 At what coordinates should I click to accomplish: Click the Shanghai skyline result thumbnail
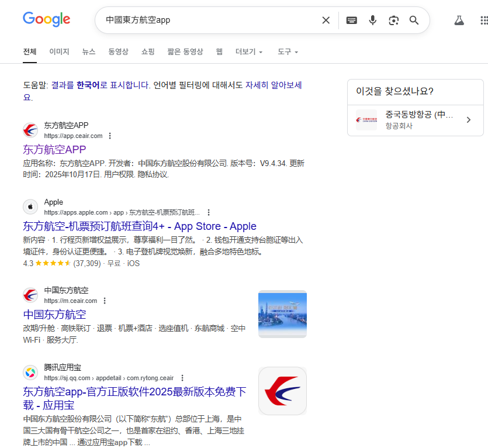pyautogui.click(x=283, y=314)
